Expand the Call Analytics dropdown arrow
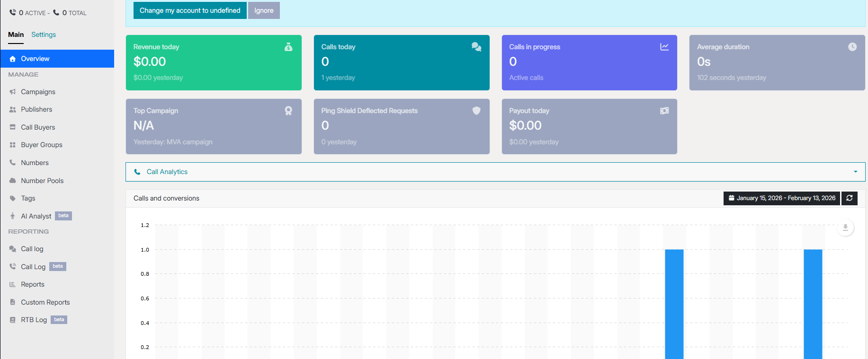Viewport: 868px width, 359px height. [x=856, y=172]
